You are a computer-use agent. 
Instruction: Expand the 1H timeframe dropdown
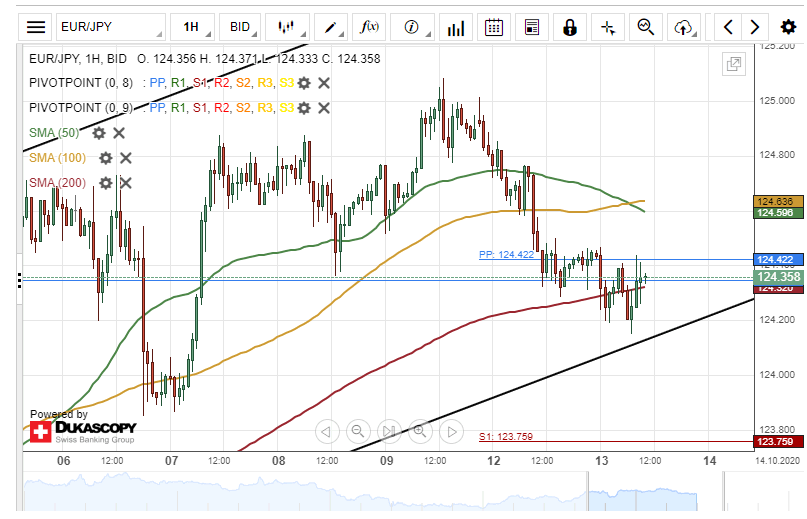(192, 27)
